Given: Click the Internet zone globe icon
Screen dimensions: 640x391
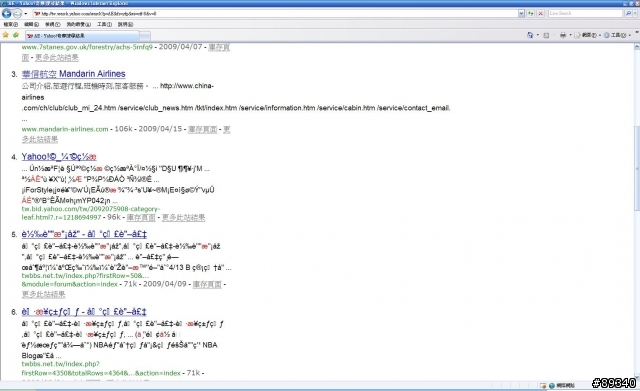Looking at the screenshot, I should (552, 386).
